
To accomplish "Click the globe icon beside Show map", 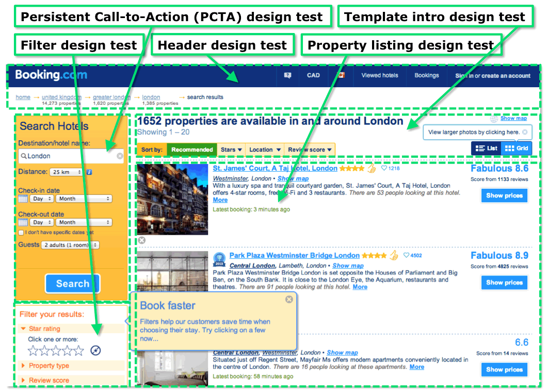I will click(x=494, y=119).
